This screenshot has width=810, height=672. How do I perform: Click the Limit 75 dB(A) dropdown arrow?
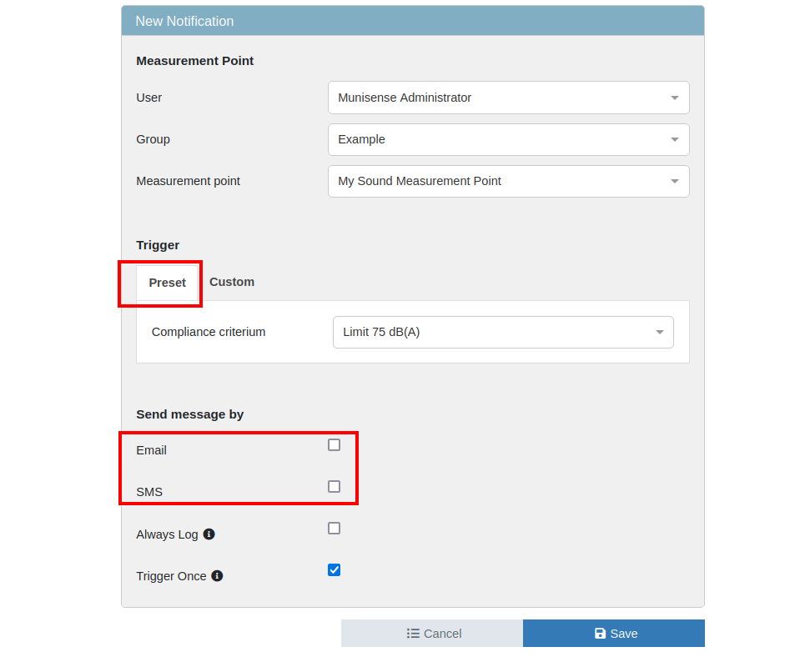(x=659, y=332)
